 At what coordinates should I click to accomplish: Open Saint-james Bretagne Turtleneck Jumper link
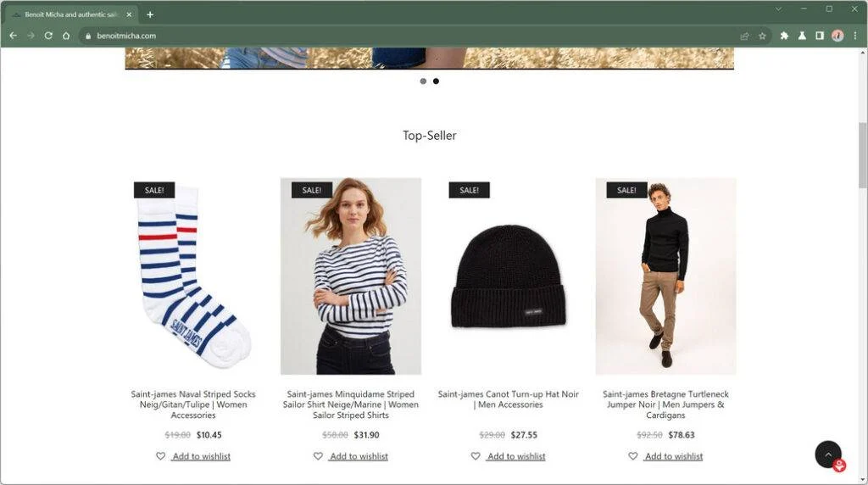coord(665,404)
